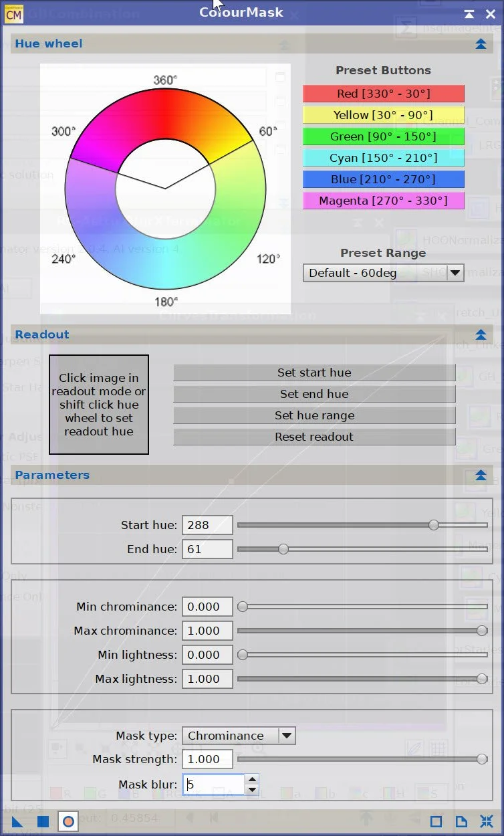Click the Parameters section title
The height and width of the screenshot is (836, 504).
tap(52, 476)
